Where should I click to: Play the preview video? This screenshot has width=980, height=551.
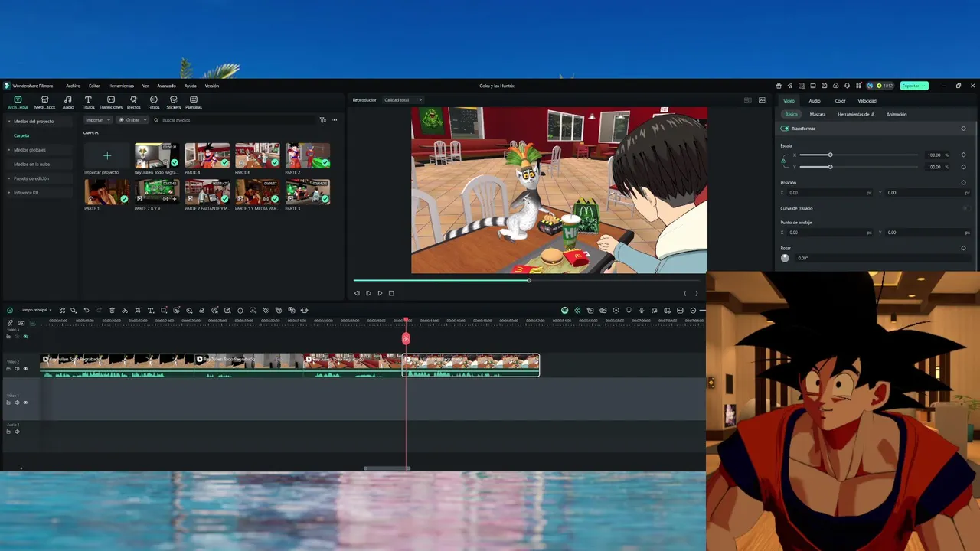[380, 293]
